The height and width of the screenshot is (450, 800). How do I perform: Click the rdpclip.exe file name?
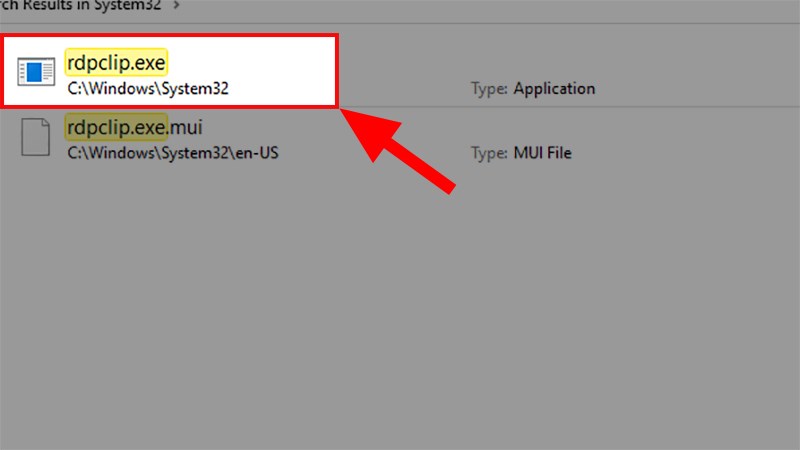(116, 63)
